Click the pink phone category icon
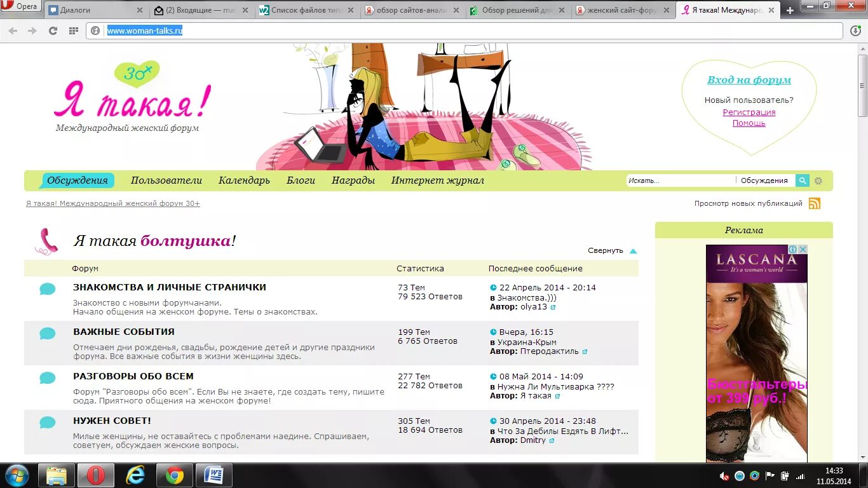Image resolution: width=868 pixels, height=488 pixels. point(46,241)
